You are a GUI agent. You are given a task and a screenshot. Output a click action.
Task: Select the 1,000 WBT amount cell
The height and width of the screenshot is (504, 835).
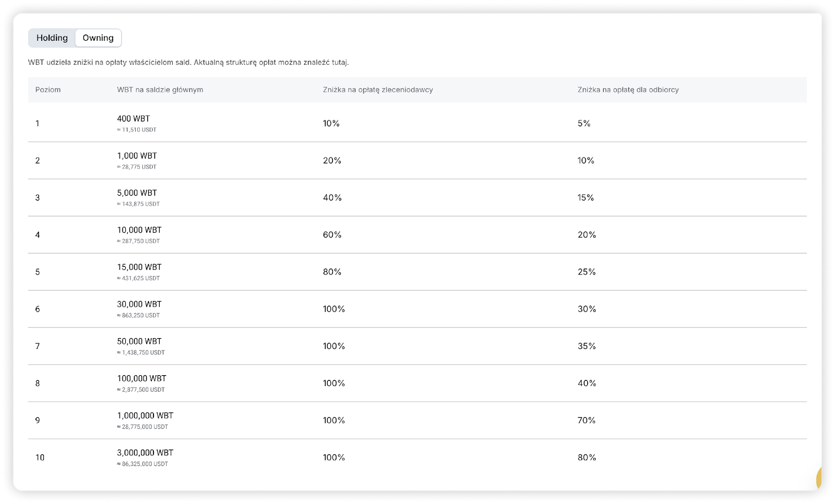click(137, 156)
